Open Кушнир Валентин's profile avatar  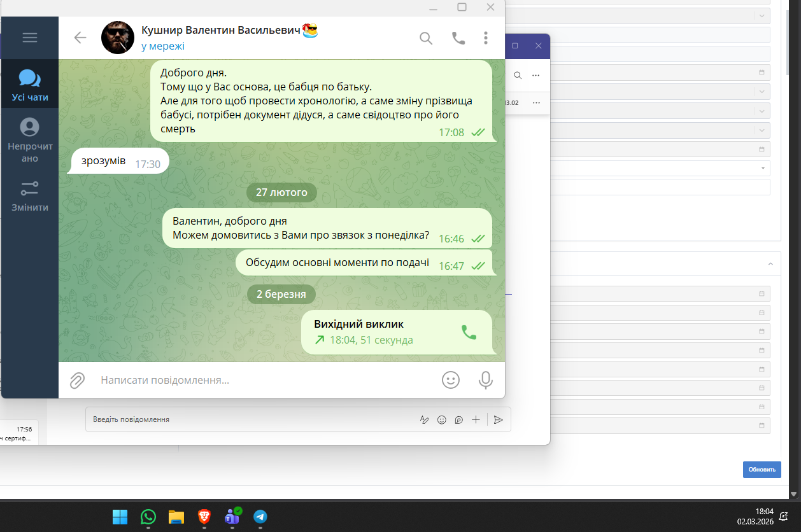click(x=118, y=38)
